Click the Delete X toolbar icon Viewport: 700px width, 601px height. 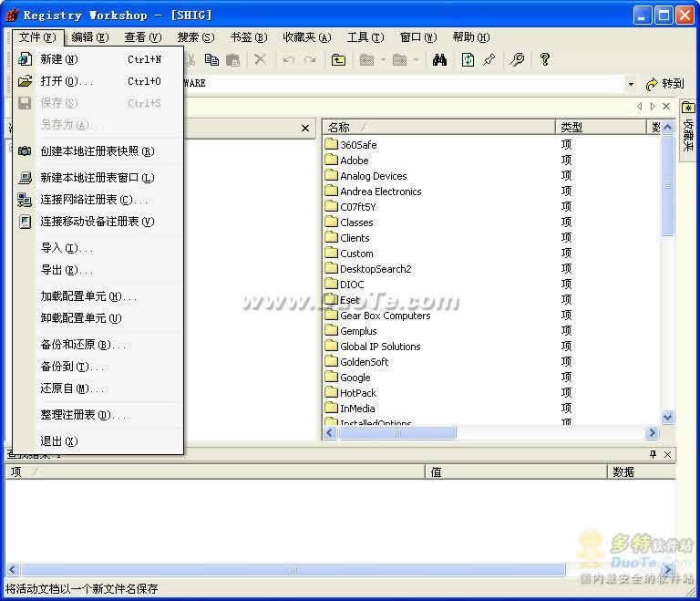point(260,59)
